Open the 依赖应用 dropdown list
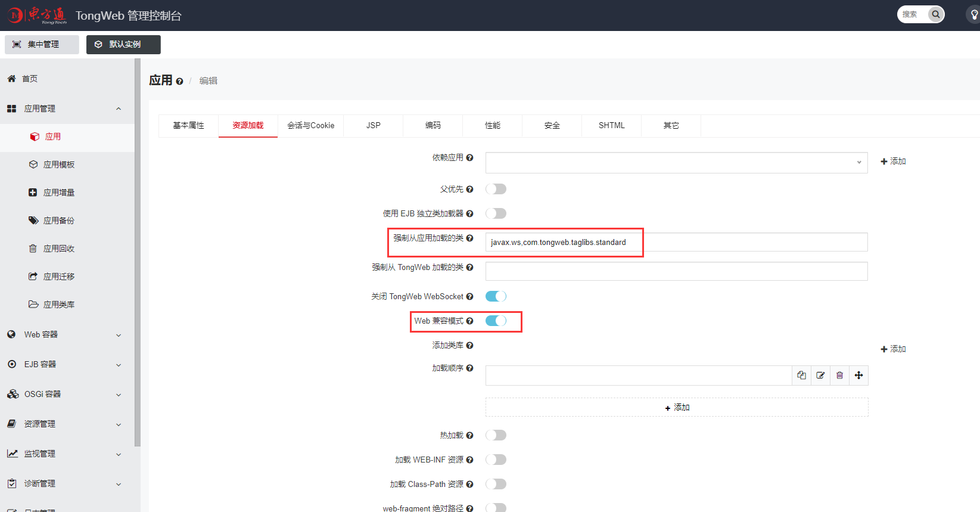 coord(676,163)
